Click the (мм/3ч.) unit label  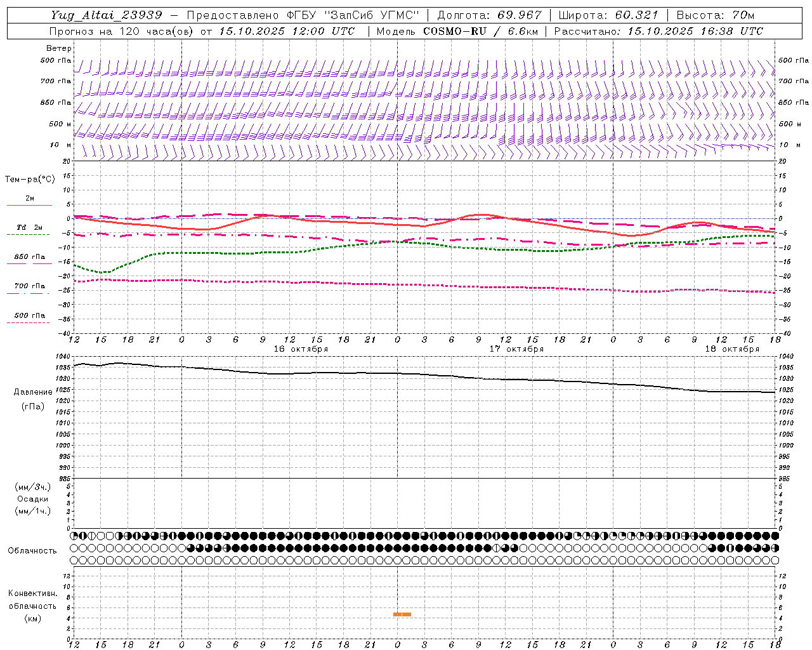[x=33, y=487]
